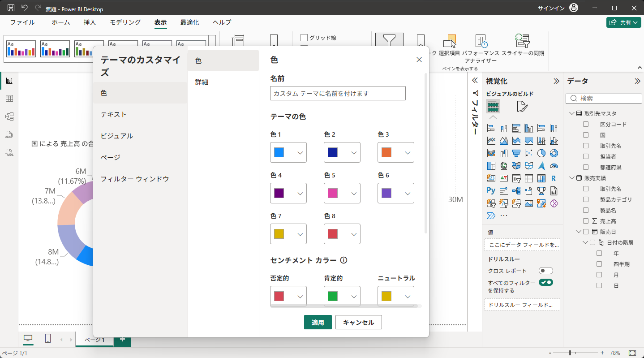Save the report with the disk icon
The image size is (644, 358).
tap(11, 8)
